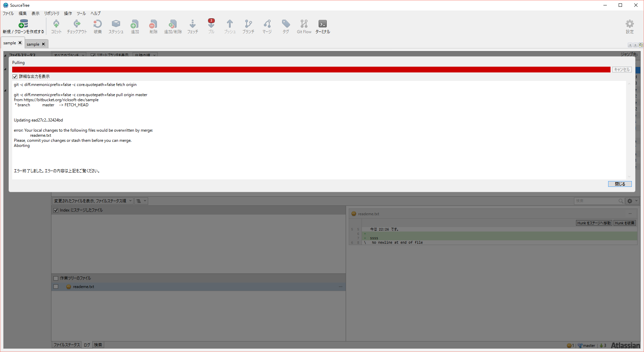This screenshot has width=644, height=352.
Task: Click the Remove (削除) toolbar icon
Action: 154,24
